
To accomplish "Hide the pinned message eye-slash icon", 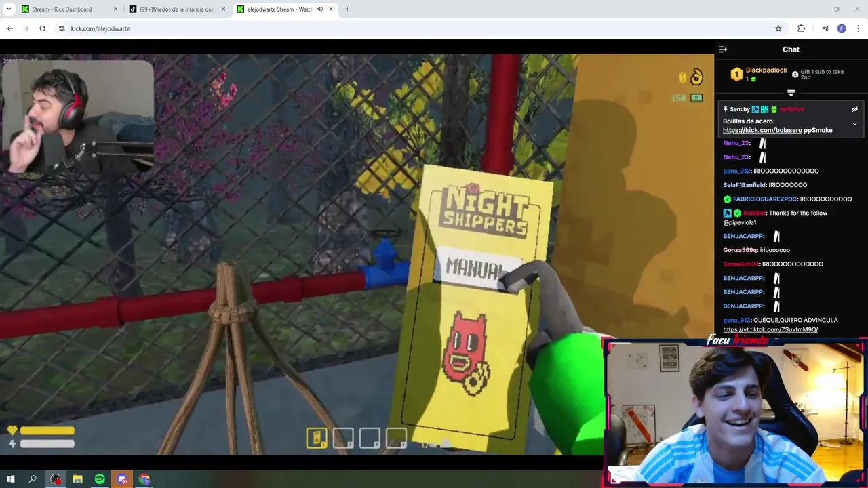I will [854, 109].
